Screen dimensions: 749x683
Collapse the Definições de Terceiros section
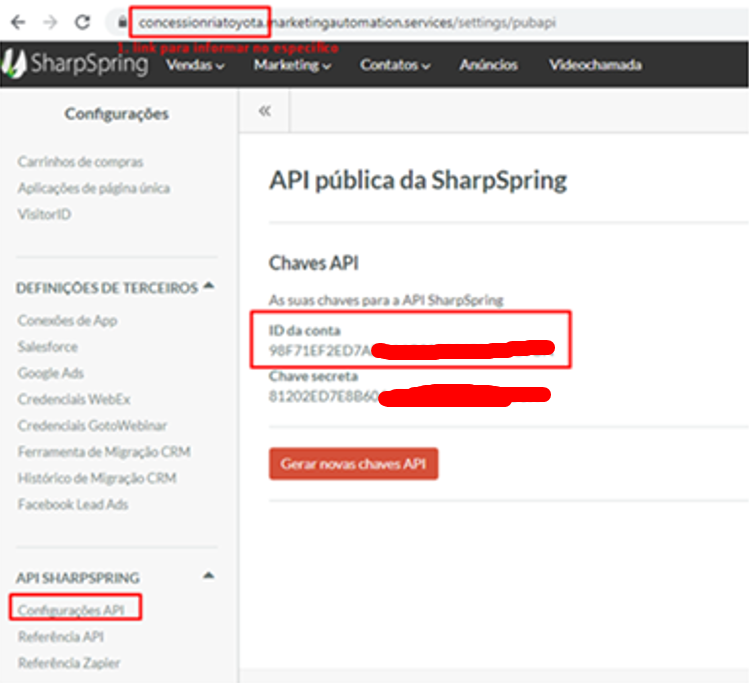pyautogui.click(x=208, y=286)
